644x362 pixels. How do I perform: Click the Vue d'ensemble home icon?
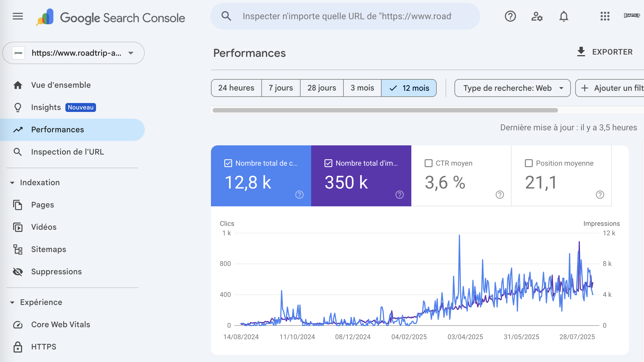(18, 85)
